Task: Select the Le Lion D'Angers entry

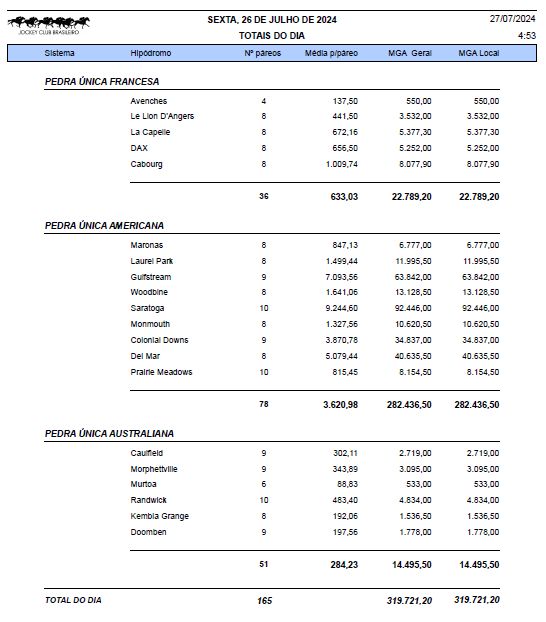Action: tap(162, 116)
